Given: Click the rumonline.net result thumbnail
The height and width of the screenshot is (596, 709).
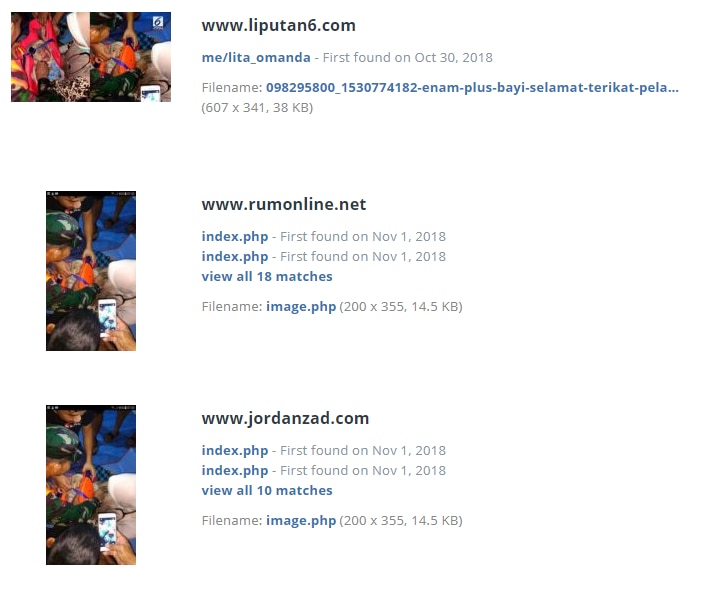Looking at the screenshot, I should [91, 271].
